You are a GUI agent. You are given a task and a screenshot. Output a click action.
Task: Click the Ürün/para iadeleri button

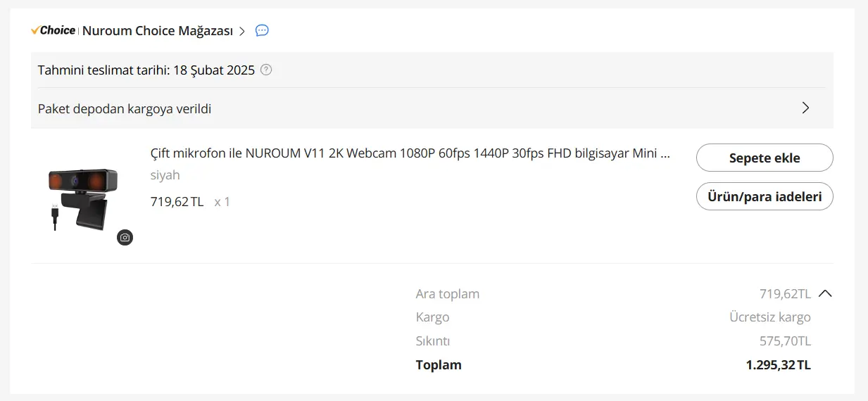click(765, 196)
